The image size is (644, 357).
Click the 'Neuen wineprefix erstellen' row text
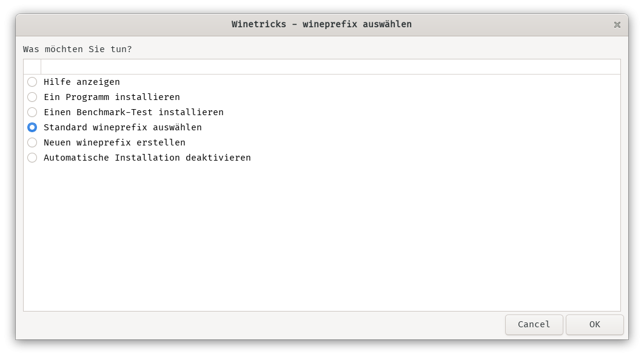(114, 143)
